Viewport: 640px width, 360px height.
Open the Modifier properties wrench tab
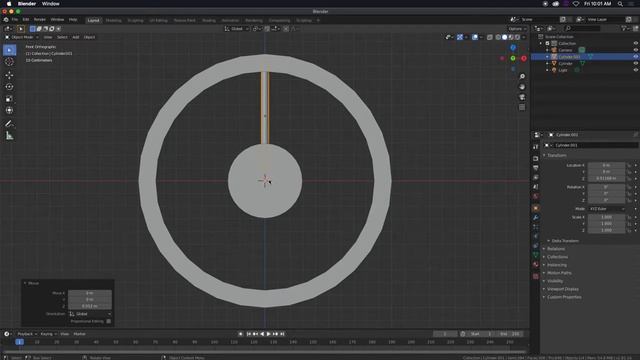click(536, 218)
